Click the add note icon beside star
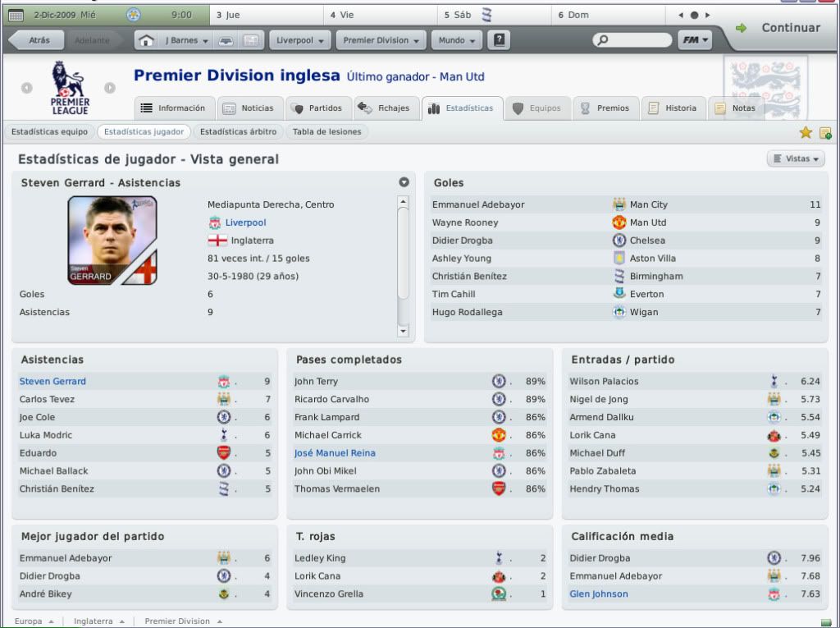The height and width of the screenshot is (628, 840). coord(825,132)
